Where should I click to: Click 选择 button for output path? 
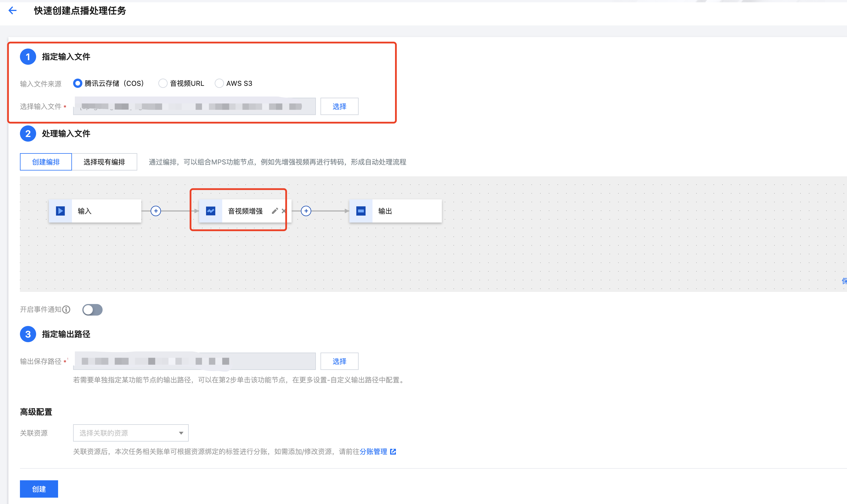click(x=339, y=361)
